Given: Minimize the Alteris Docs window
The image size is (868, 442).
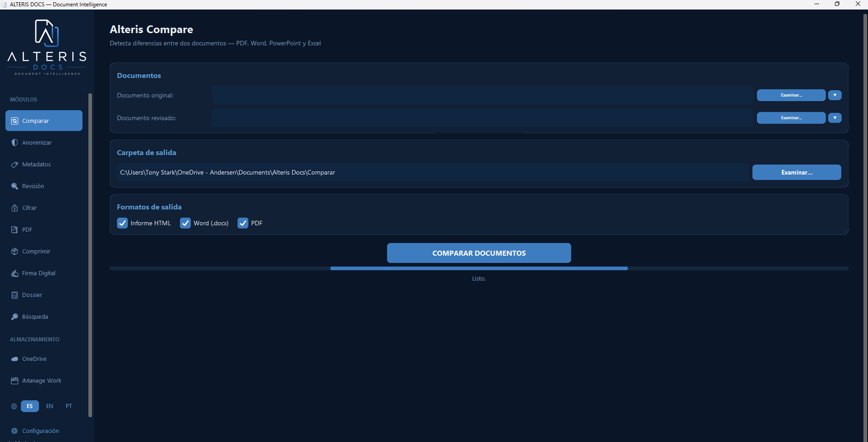Looking at the screenshot, I should coord(817,4).
